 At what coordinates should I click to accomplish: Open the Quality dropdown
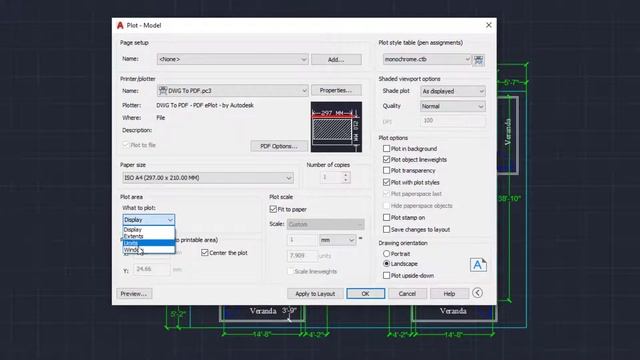coord(453,107)
